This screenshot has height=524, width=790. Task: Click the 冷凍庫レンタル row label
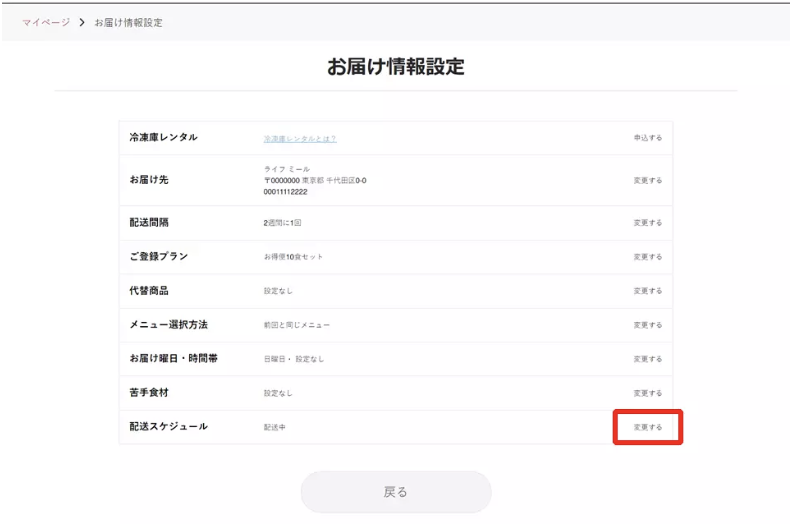(163, 137)
